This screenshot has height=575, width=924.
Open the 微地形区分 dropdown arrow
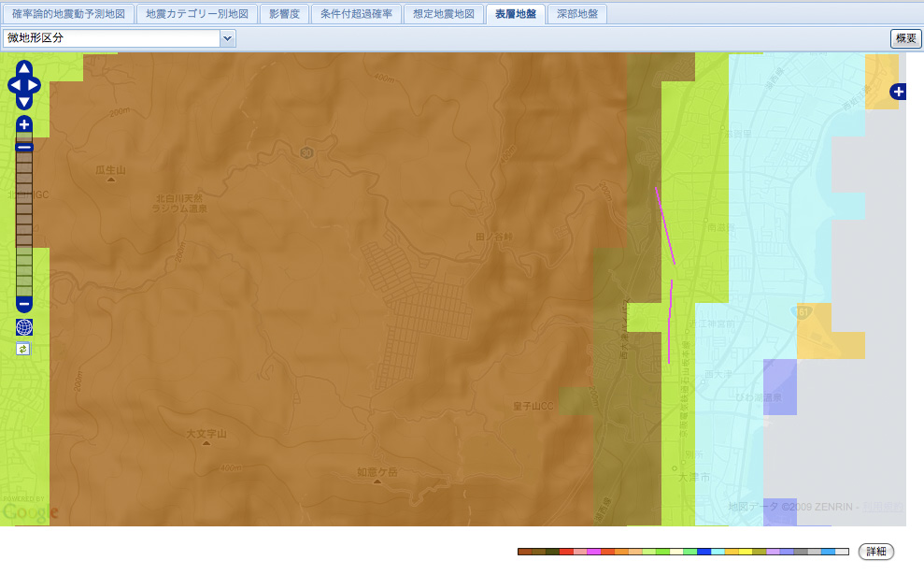pyautogui.click(x=227, y=38)
